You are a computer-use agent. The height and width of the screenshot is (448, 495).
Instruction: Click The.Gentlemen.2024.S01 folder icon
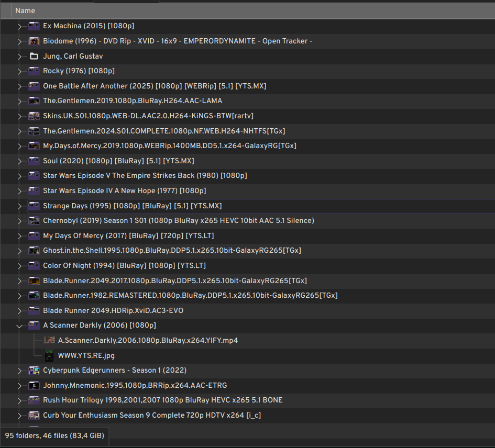(34, 131)
